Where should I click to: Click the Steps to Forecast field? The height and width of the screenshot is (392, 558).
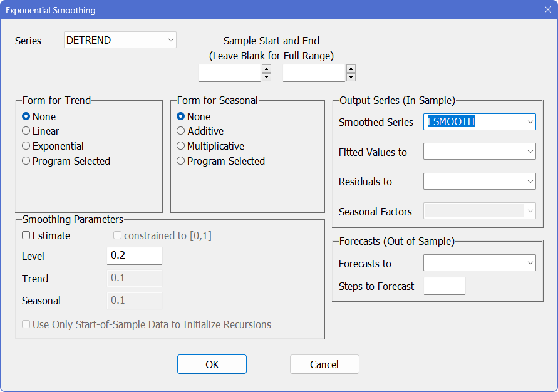tap(444, 286)
